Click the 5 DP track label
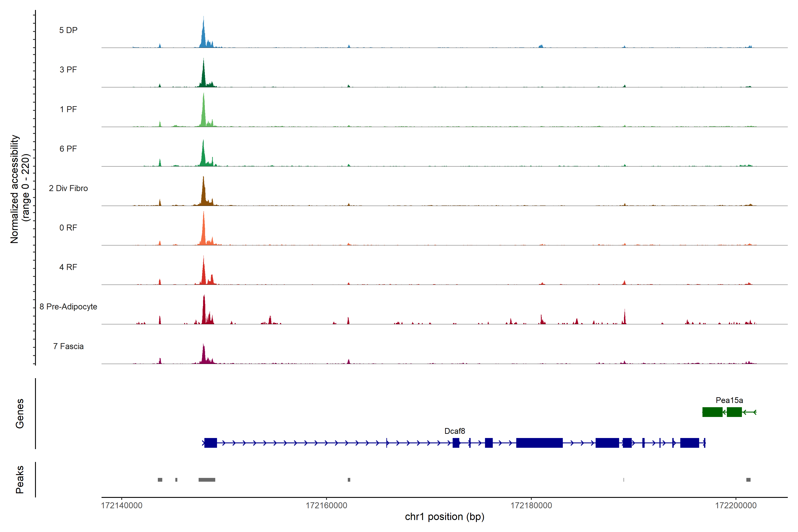The width and height of the screenshot is (798, 532). (x=68, y=30)
